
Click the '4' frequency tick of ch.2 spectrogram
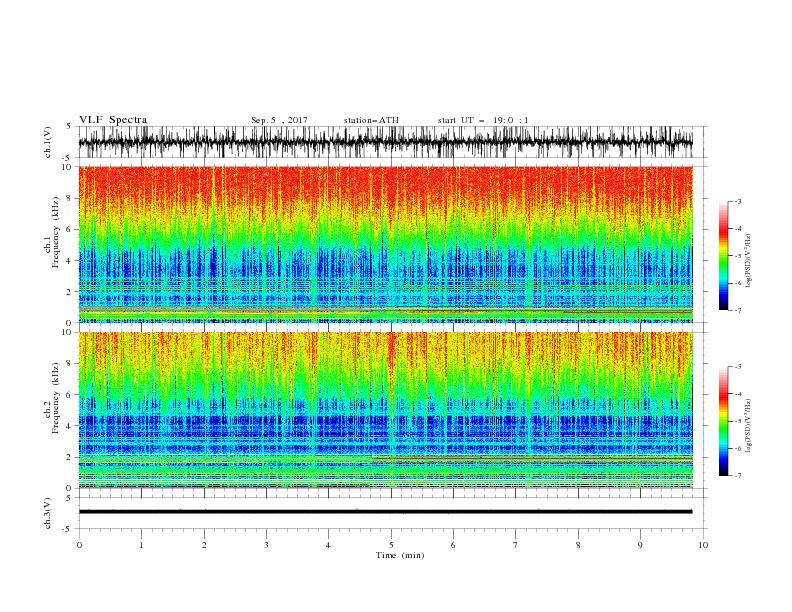[x=70, y=426]
